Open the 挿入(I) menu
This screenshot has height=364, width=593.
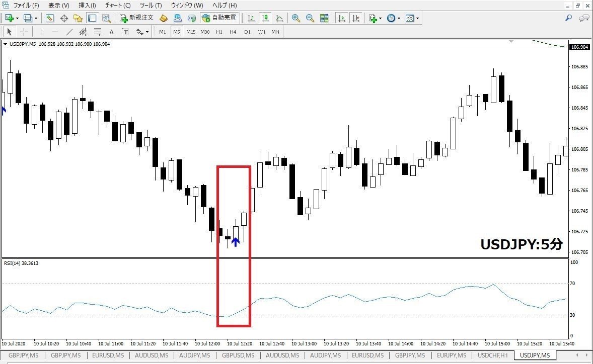[88, 6]
